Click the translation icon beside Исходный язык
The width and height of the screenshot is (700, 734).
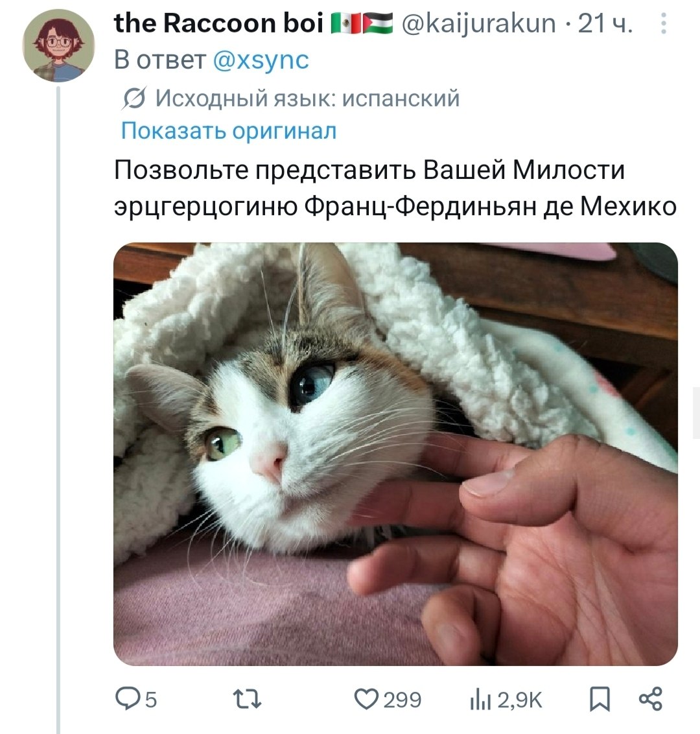click(x=134, y=99)
